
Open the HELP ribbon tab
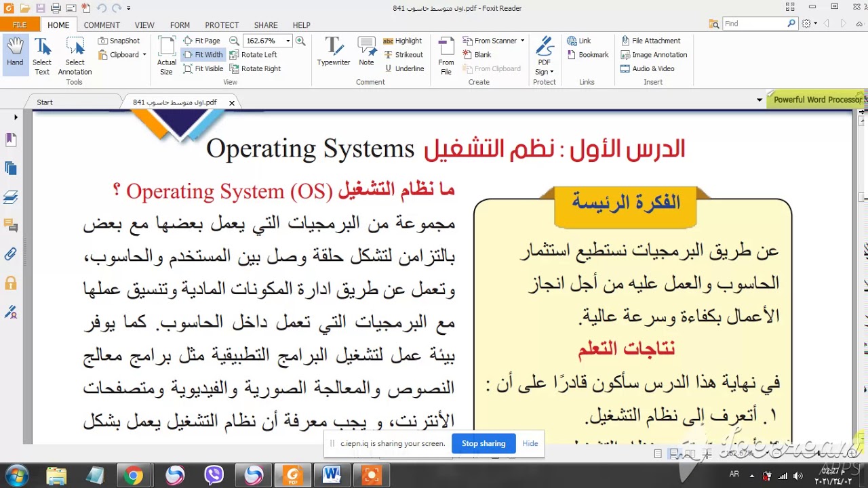[301, 25]
